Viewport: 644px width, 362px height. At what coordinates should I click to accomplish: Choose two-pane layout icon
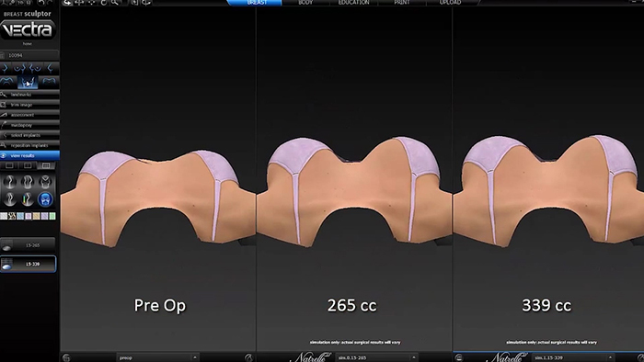[28, 165]
